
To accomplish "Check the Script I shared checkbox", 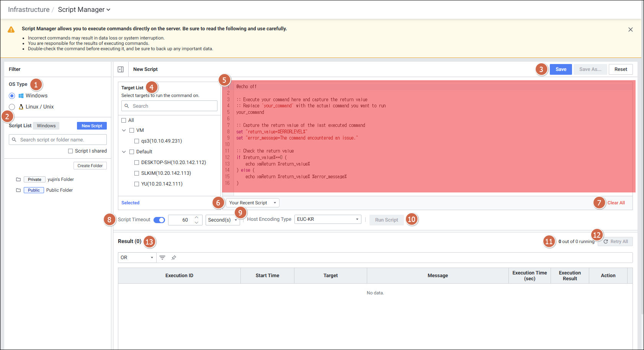I will click(x=70, y=151).
